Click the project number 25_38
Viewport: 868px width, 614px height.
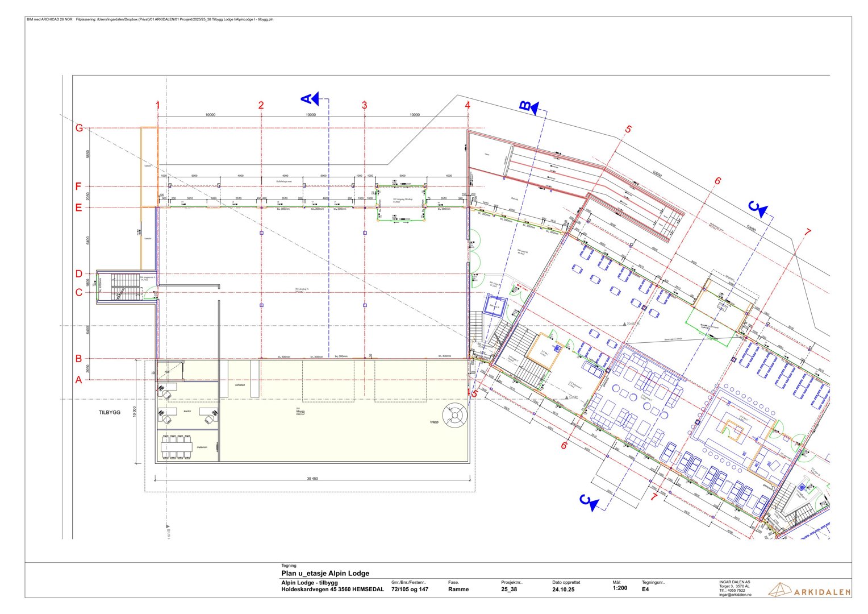509,590
